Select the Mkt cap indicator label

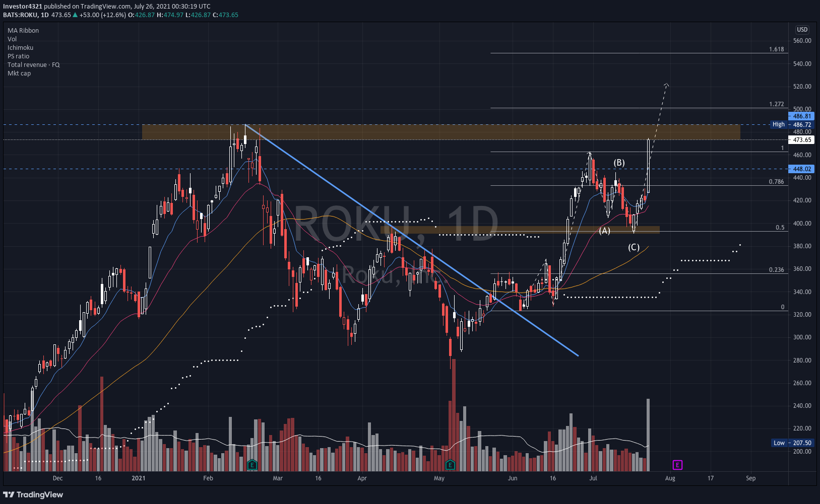click(x=19, y=74)
